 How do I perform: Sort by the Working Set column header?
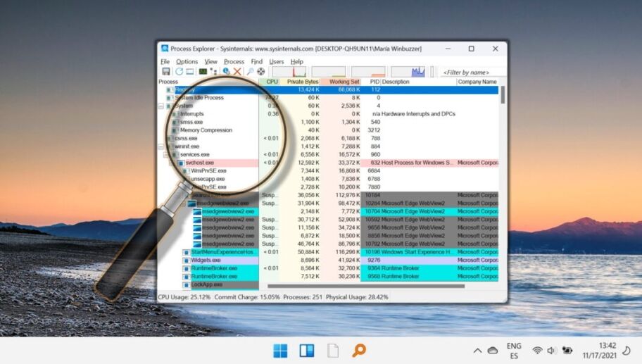point(341,82)
